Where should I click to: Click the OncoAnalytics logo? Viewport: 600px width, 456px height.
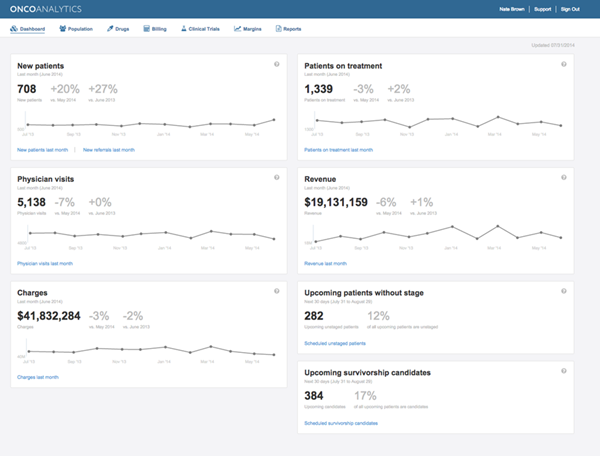(49, 9)
